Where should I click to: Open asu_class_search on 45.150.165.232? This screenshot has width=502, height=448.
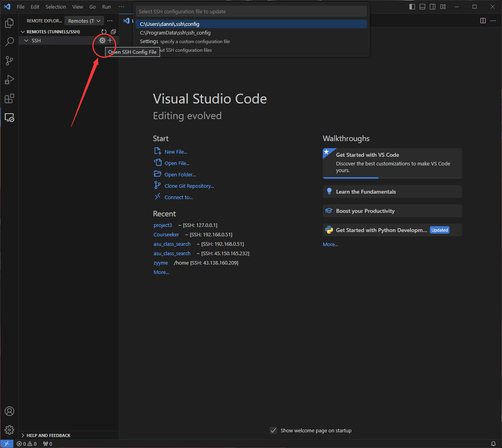pos(172,253)
